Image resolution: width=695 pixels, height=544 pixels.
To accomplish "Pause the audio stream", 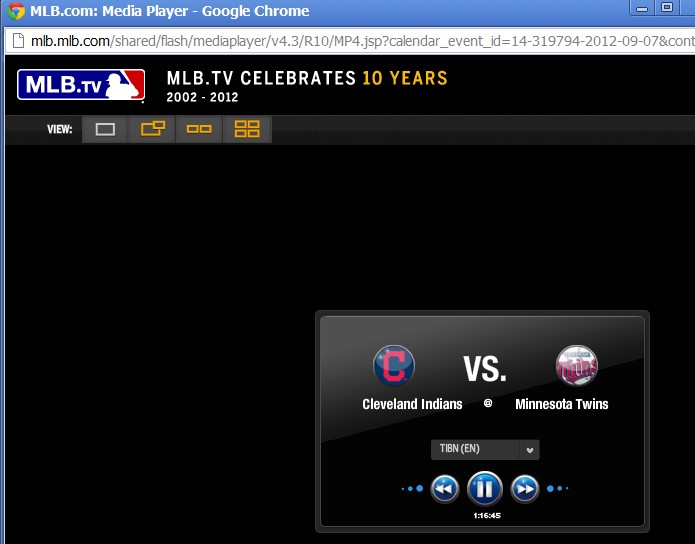I will pyautogui.click(x=484, y=489).
